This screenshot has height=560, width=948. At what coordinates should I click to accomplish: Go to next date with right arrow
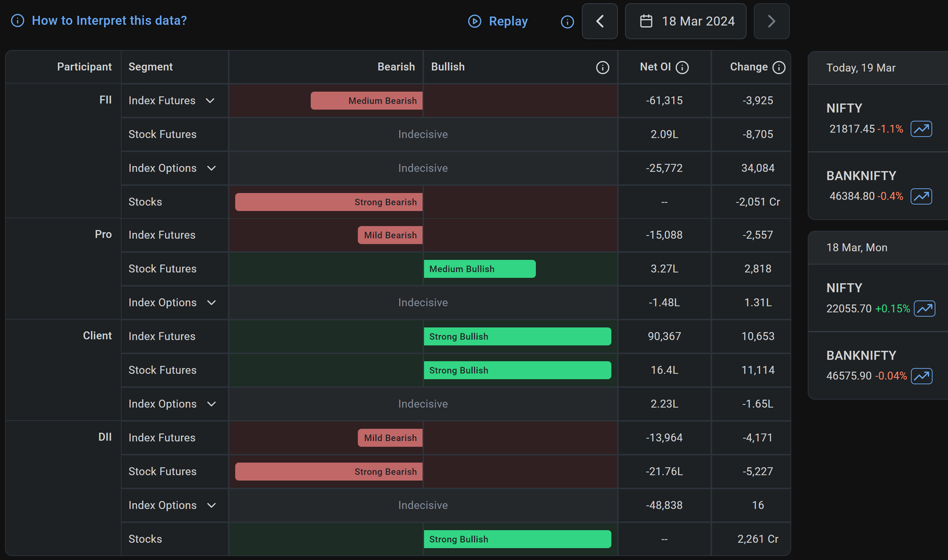pos(771,21)
